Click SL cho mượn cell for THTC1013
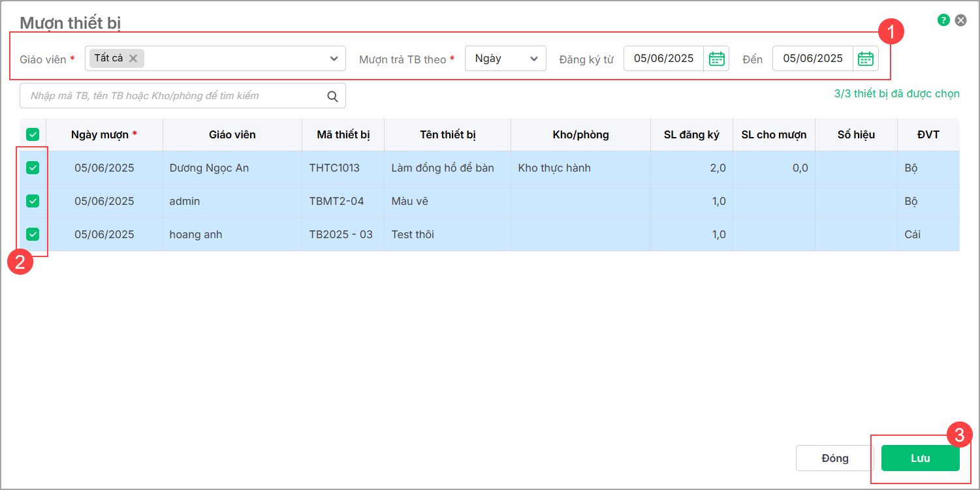Screen dimensions: 980x490 (x=774, y=168)
